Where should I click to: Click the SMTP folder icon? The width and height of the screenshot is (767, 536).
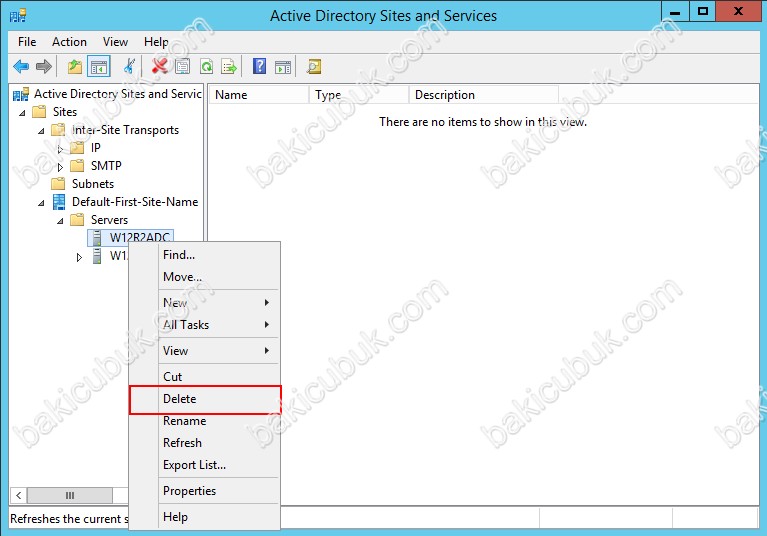pos(77,166)
